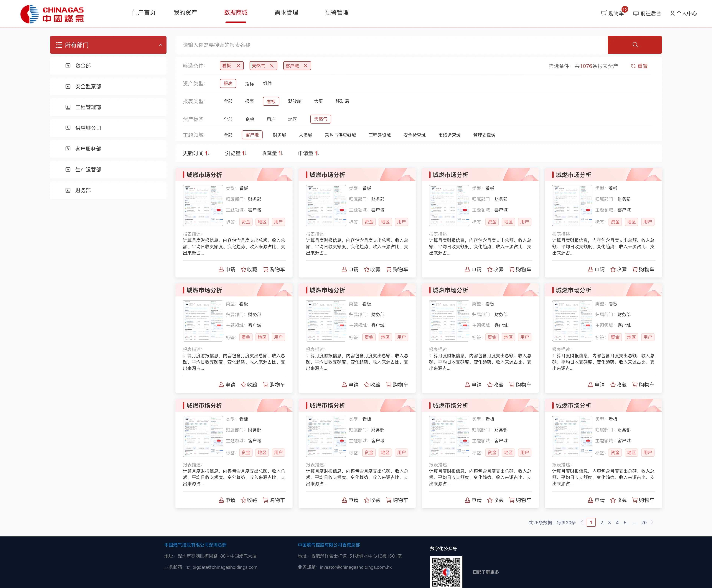Select 财务域 subject domain option
Screen dimensions: 712x588
tap(279, 135)
